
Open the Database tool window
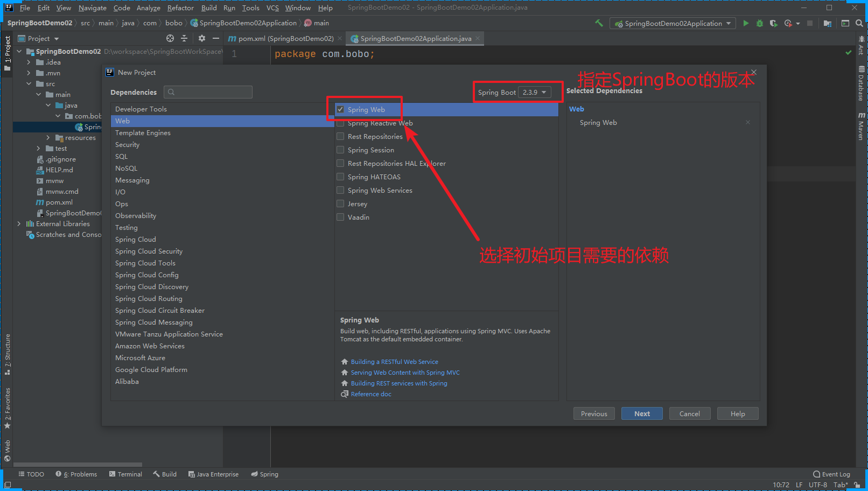[862, 83]
